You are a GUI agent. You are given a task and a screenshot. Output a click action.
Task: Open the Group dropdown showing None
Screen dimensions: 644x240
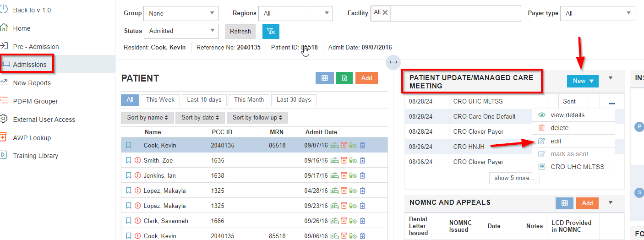[181, 13]
